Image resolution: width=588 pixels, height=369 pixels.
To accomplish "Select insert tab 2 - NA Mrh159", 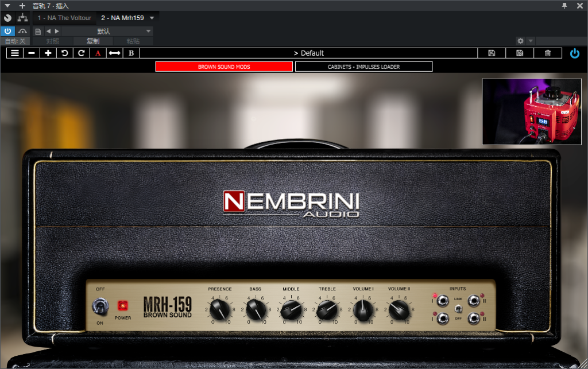I will [123, 18].
